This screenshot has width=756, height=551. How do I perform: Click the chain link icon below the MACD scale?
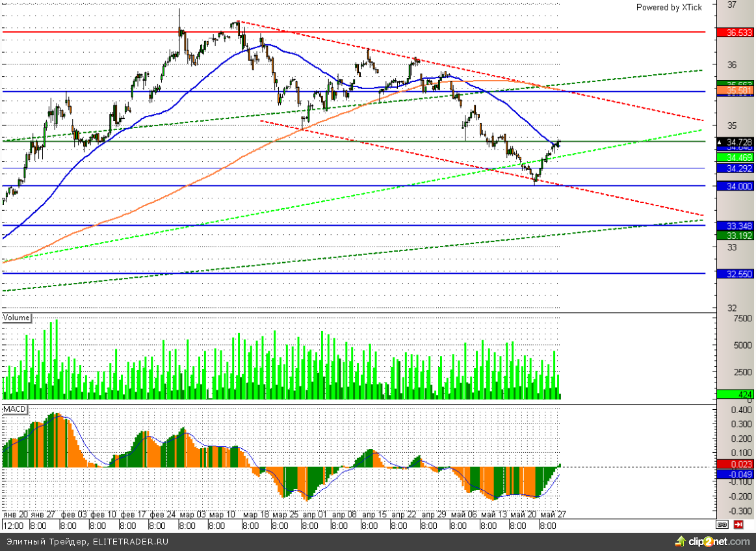(x=722, y=524)
